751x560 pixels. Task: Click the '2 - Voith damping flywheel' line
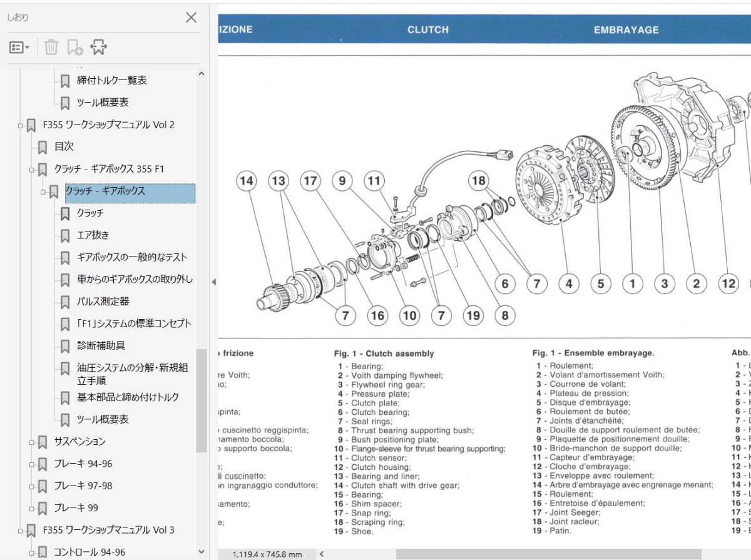tap(391, 375)
